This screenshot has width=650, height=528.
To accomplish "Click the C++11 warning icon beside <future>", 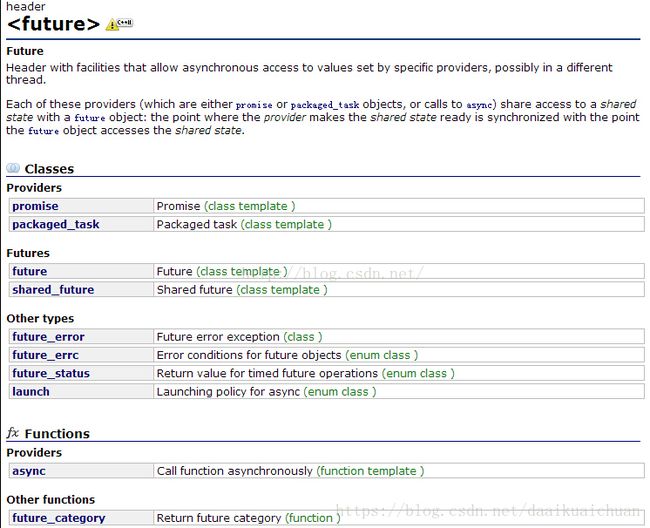I will coord(119,24).
